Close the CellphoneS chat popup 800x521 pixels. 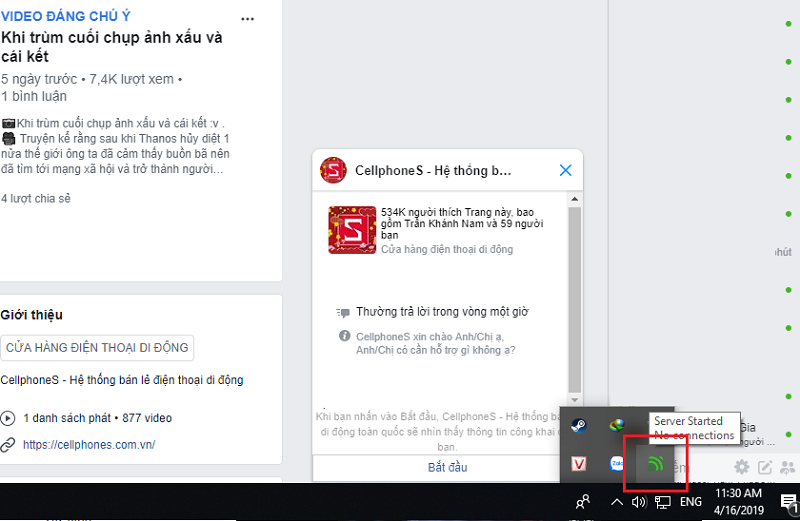coord(565,170)
